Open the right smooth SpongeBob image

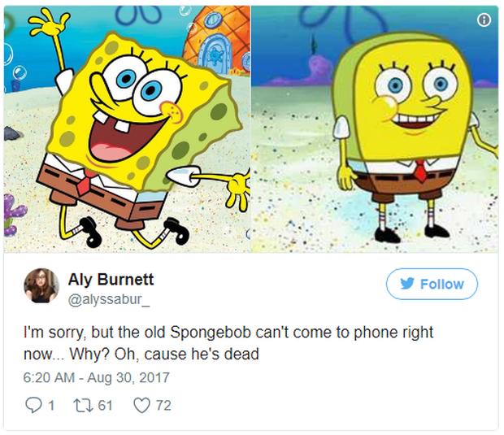pos(375,126)
